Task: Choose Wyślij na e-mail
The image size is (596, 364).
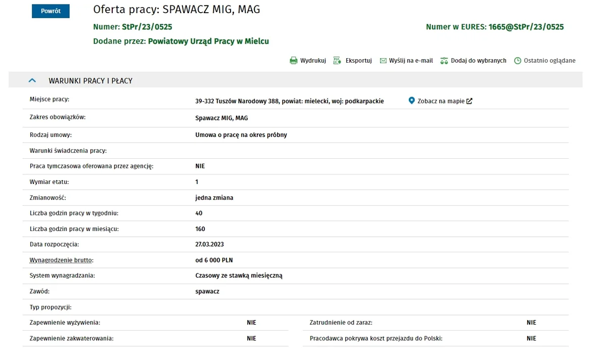Action: point(411,61)
